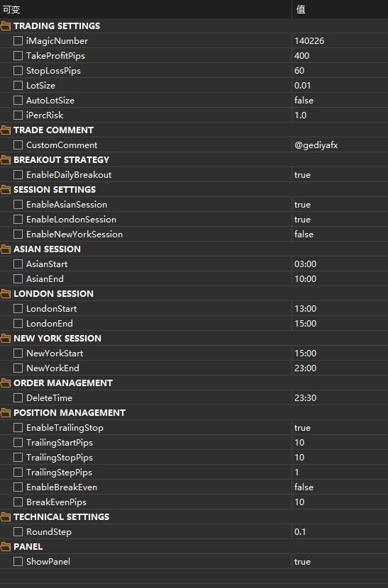Edit the CustomComment value @gediyafx

[x=340, y=145]
